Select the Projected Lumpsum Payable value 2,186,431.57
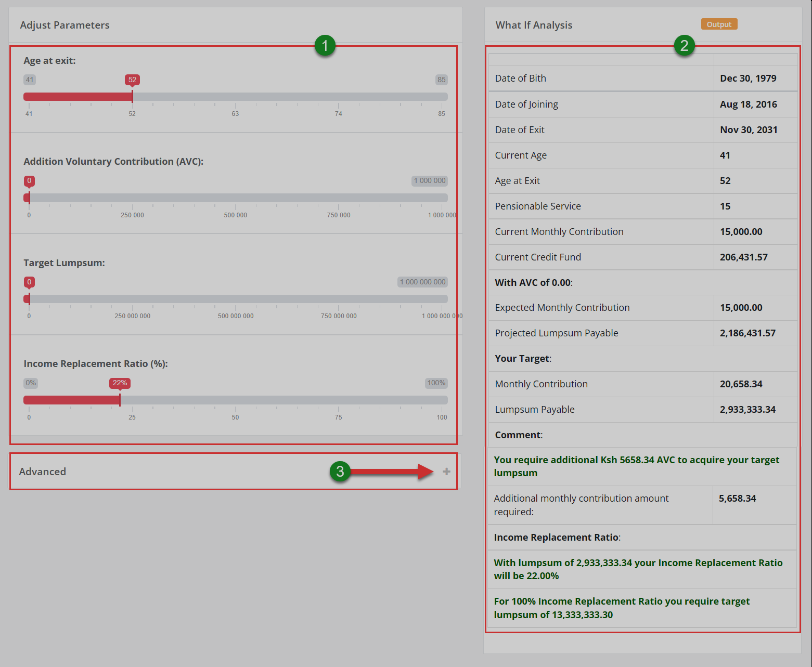Screen dimensions: 812x667 click(x=747, y=333)
